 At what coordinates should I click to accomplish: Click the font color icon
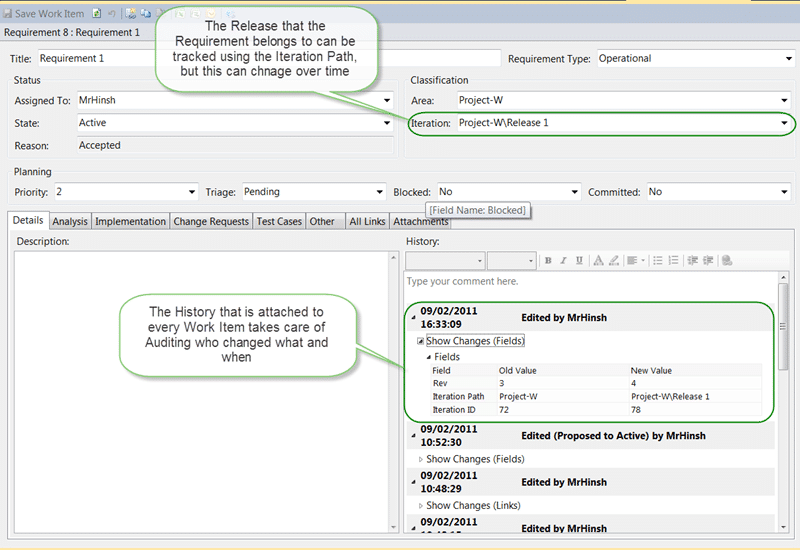pyautogui.click(x=598, y=261)
